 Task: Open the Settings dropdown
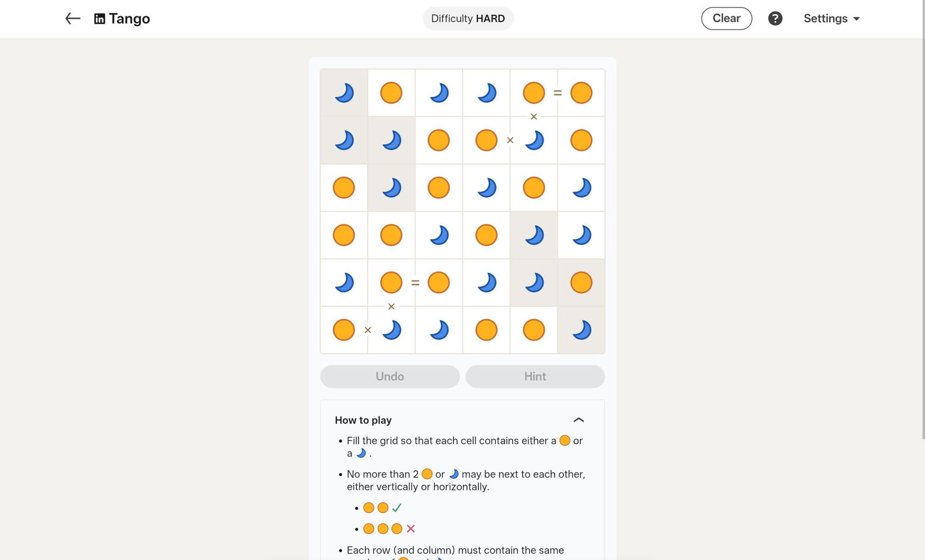tap(831, 18)
